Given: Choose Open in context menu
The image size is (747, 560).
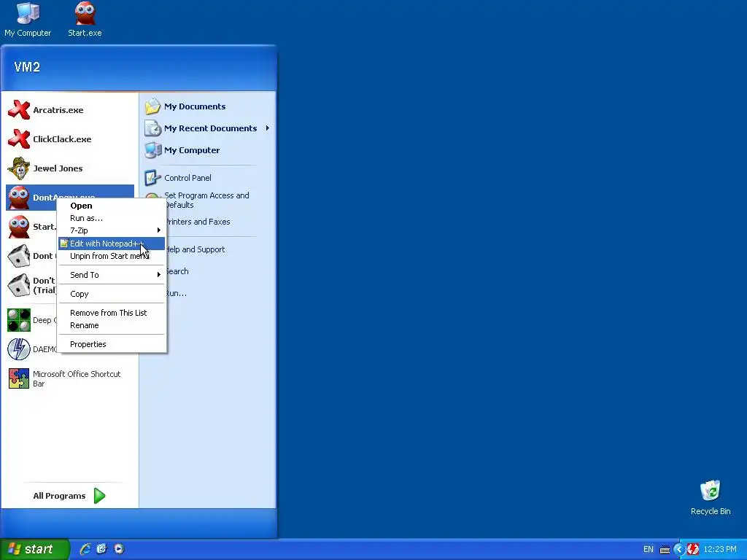Looking at the screenshot, I should click(x=112, y=206).
